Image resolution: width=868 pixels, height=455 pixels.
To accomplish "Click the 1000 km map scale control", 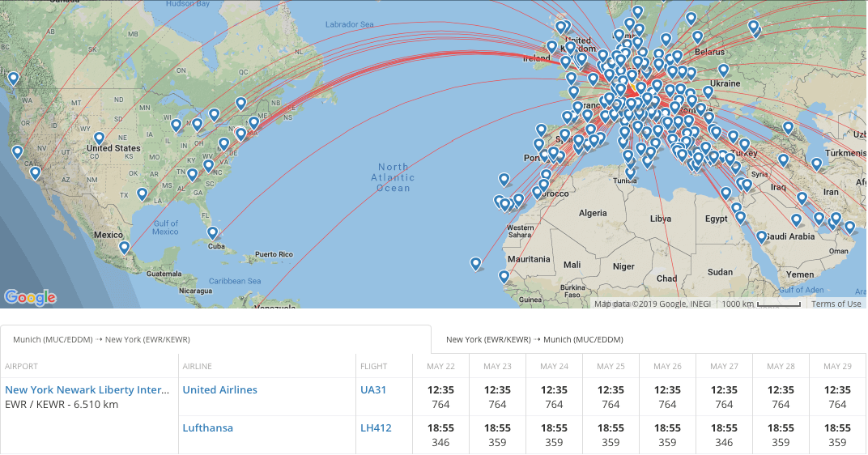I will pyautogui.click(x=761, y=304).
